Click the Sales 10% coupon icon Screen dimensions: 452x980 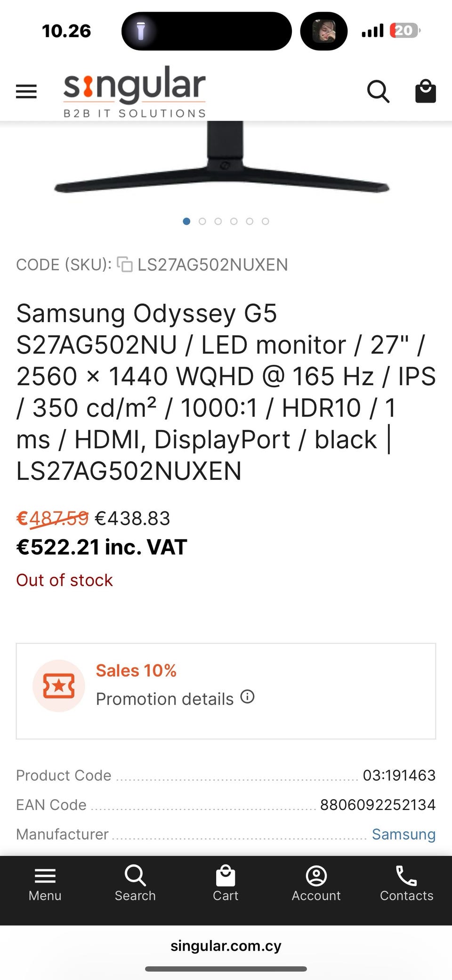pyautogui.click(x=59, y=686)
